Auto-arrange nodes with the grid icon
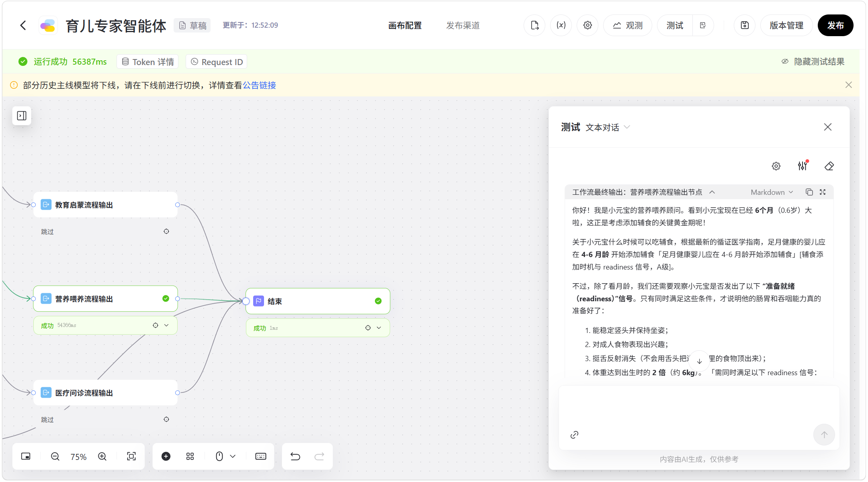 tap(190, 456)
